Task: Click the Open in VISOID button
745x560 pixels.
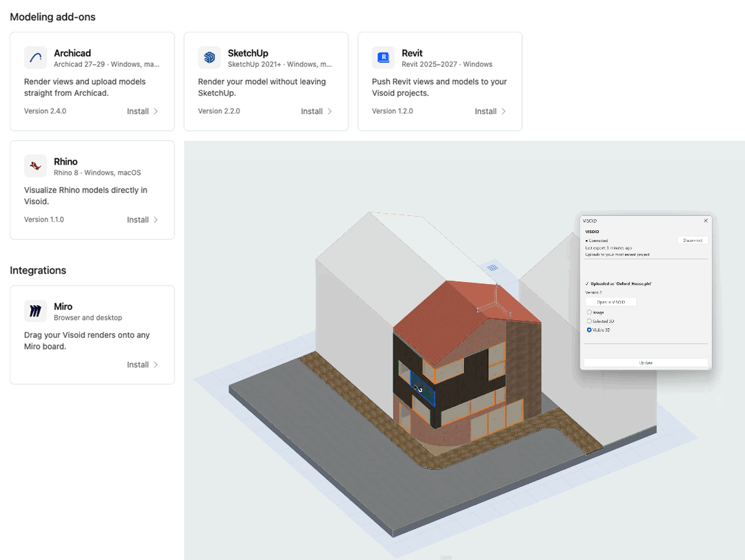Action: [x=610, y=302]
